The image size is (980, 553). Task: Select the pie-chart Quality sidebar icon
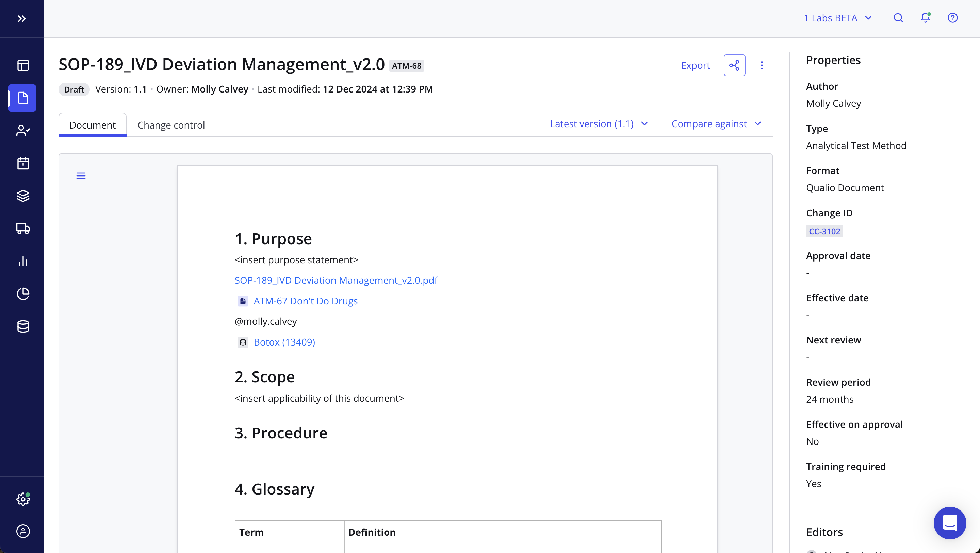coord(22,294)
